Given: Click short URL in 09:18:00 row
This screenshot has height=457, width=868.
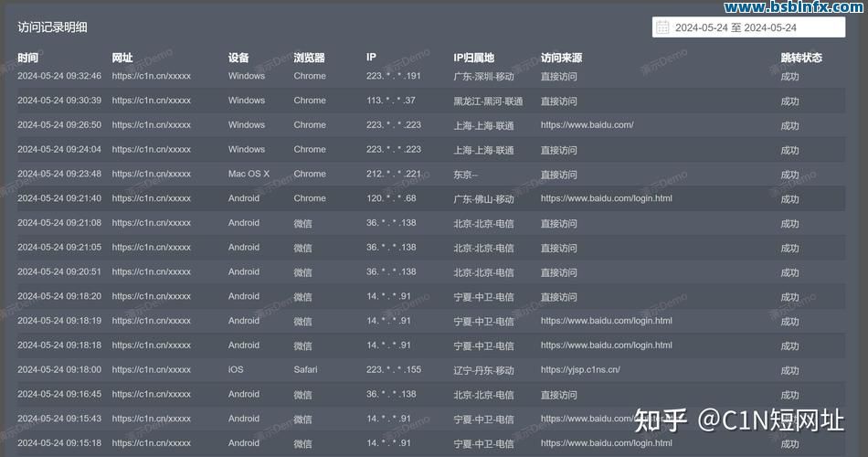Looking at the screenshot, I should [151, 369].
